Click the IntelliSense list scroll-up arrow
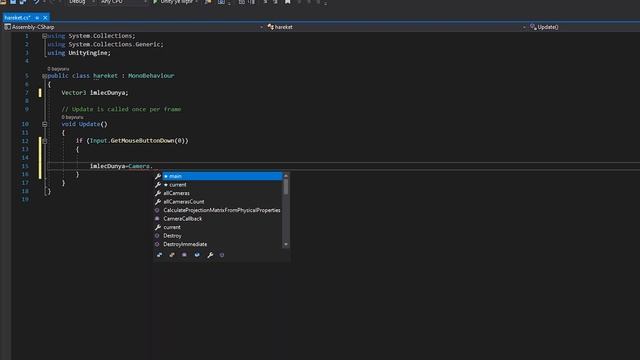 point(286,176)
